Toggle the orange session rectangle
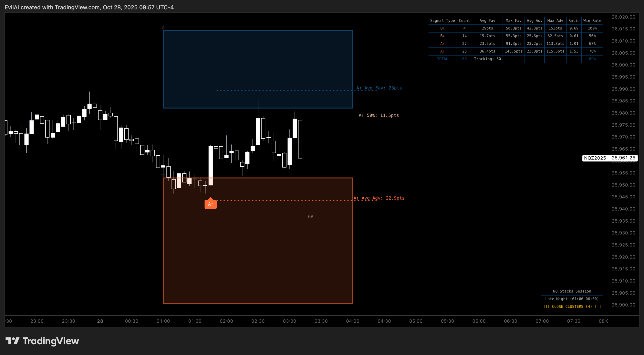644x355 pixels. coord(258,262)
